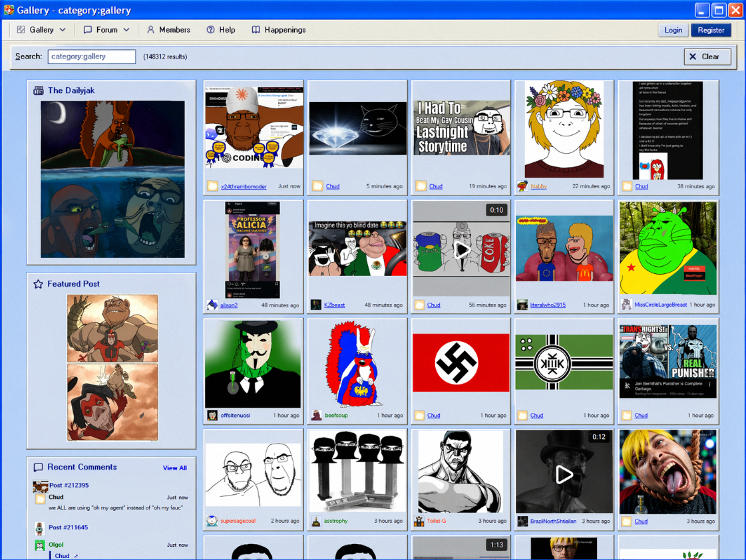The image size is (746, 560).
Task: Open the Happenings menu item
Action: pos(285,30)
